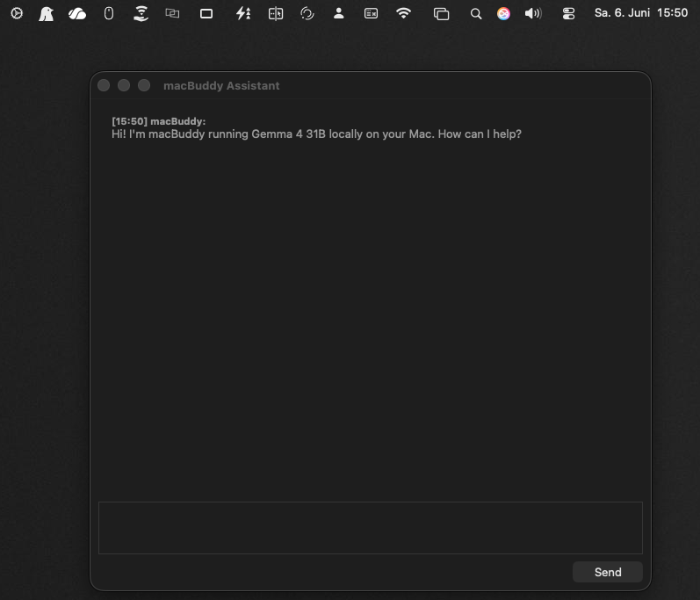Image resolution: width=700 pixels, height=600 pixels.
Task: Open the lightning bolt menu bar icon
Action: point(243,13)
